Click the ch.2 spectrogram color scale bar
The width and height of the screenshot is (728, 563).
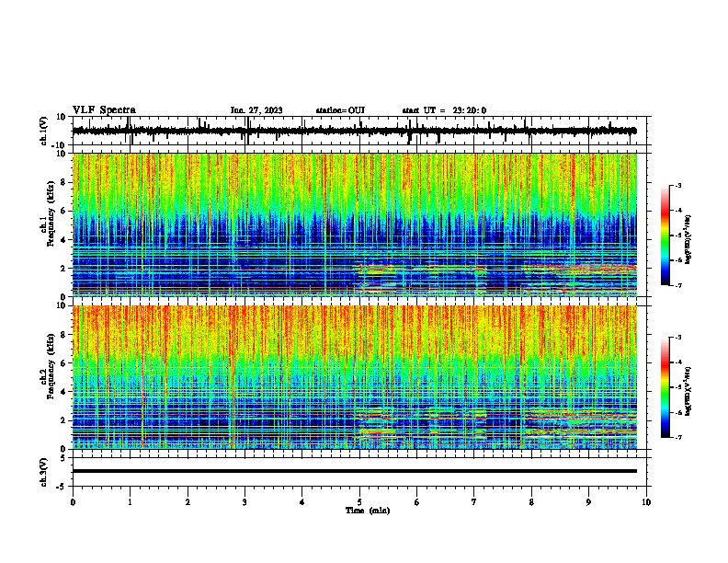click(665, 387)
